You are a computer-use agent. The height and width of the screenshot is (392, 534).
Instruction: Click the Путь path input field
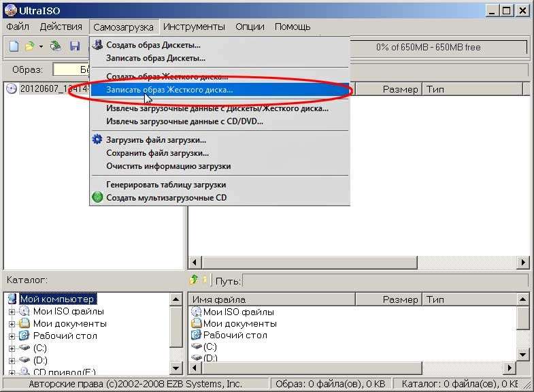tap(385, 281)
